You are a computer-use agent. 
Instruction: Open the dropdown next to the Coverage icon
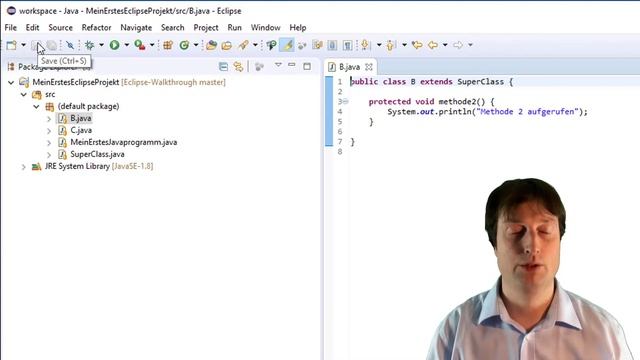152,45
